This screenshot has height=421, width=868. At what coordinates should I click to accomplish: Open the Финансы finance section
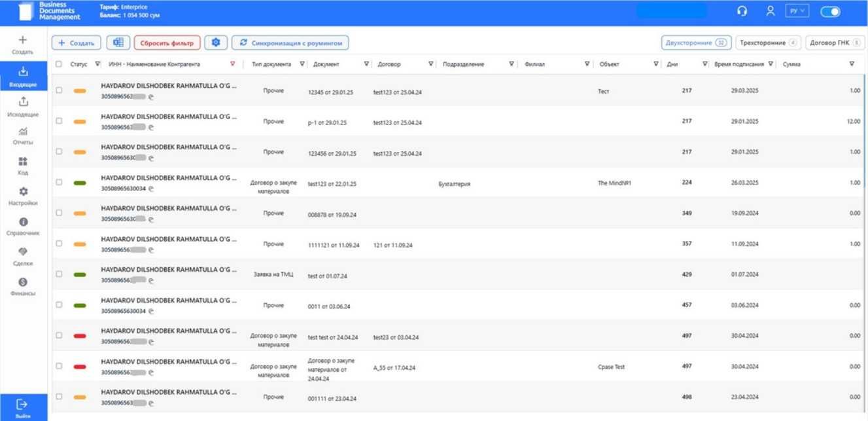coord(23,287)
